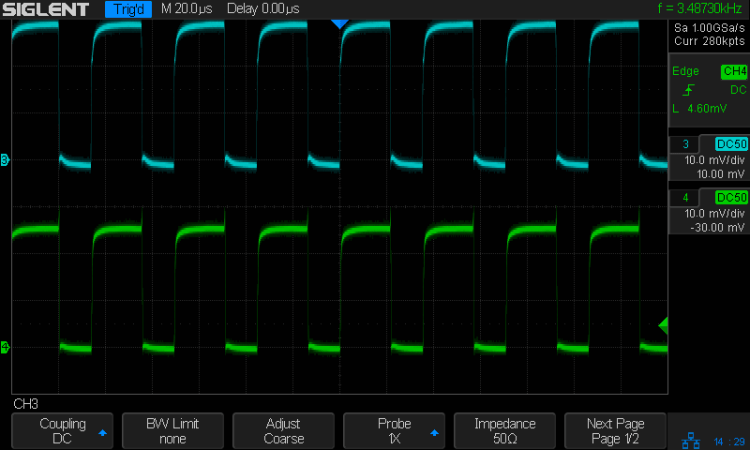Click the green channel 4 ground marker
This screenshot has width=750, height=450.
coord(5,347)
